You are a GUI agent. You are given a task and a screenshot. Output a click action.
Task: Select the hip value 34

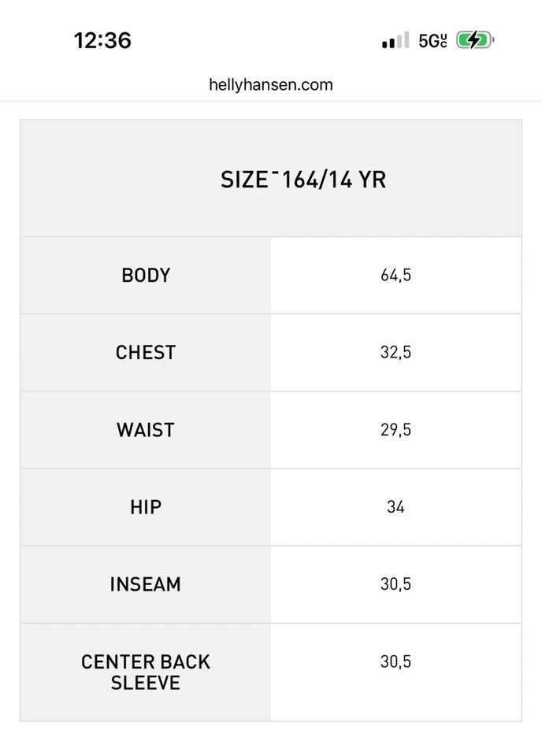(x=395, y=507)
